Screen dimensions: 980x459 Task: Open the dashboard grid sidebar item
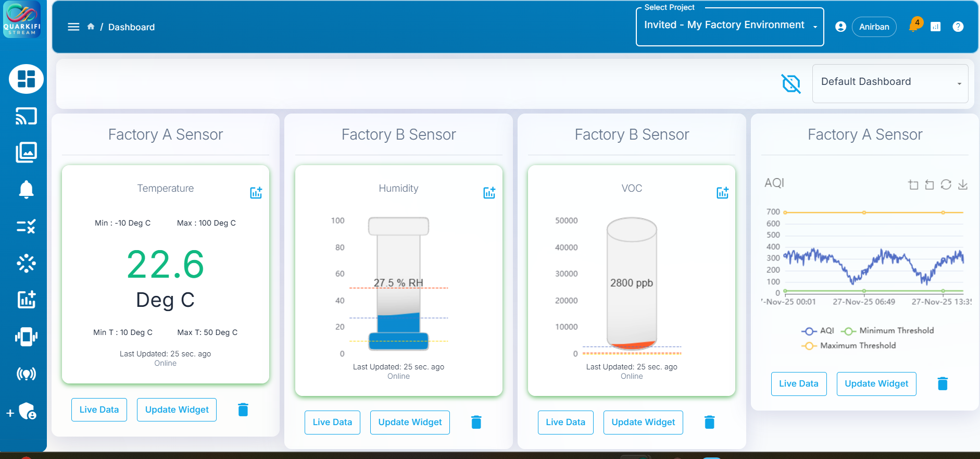point(26,79)
